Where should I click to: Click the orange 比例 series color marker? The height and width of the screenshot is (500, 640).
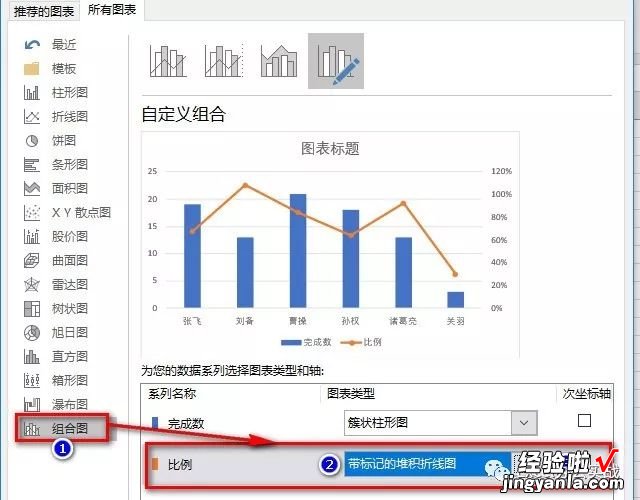click(x=155, y=464)
